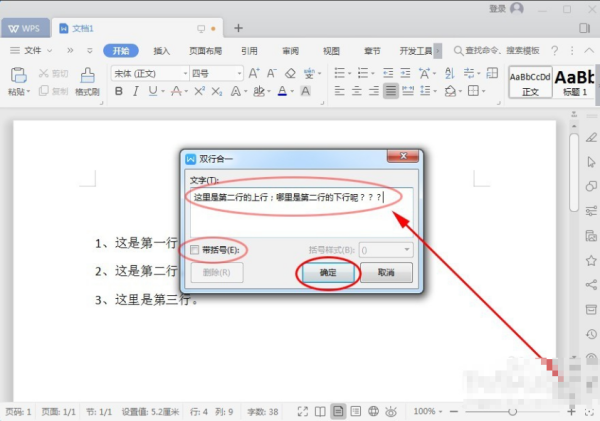Close the 双行合一 dialog
The width and height of the screenshot is (600, 421).
point(403,156)
